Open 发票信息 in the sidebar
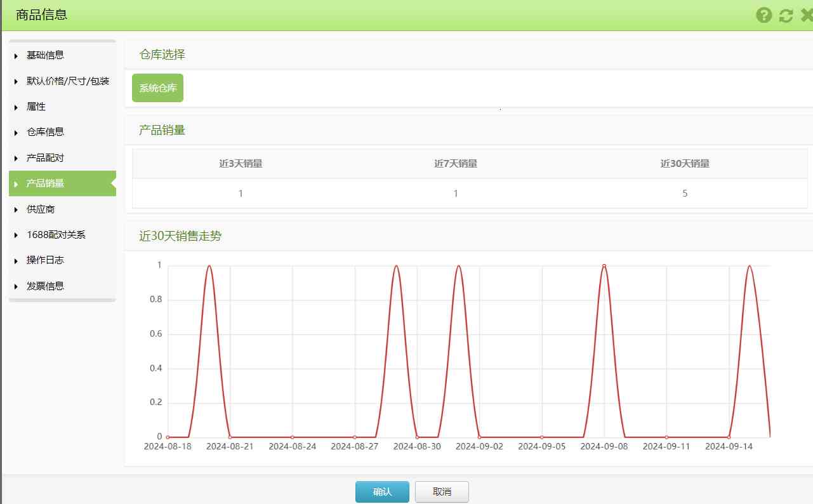Viewport: 813px width, 504px height. pos(45,286)
